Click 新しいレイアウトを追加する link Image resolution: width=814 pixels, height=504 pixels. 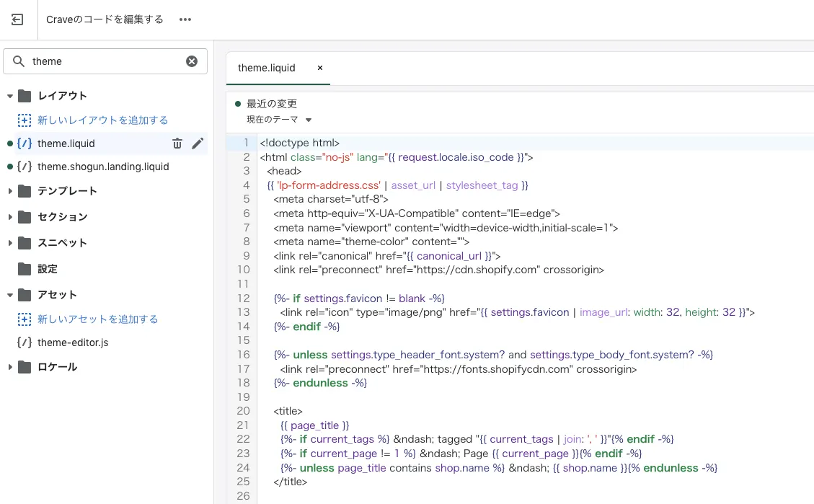tap(102, 120)
